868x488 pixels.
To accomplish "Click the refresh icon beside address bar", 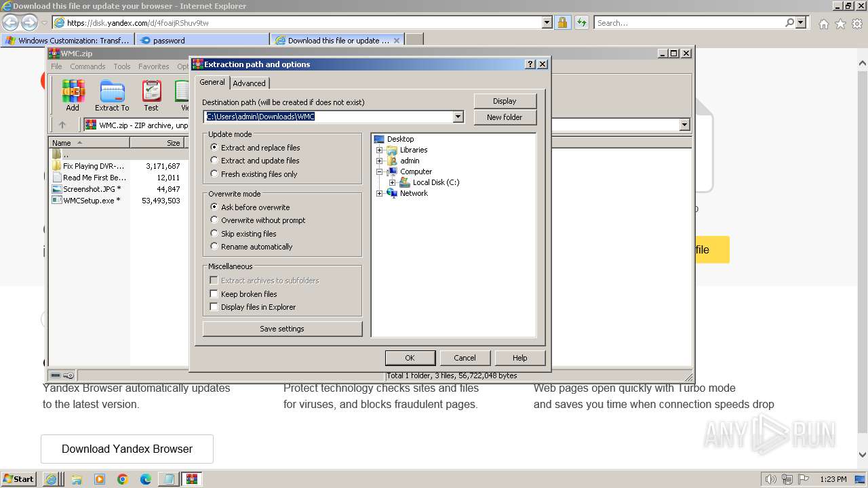I will (581, 22).
